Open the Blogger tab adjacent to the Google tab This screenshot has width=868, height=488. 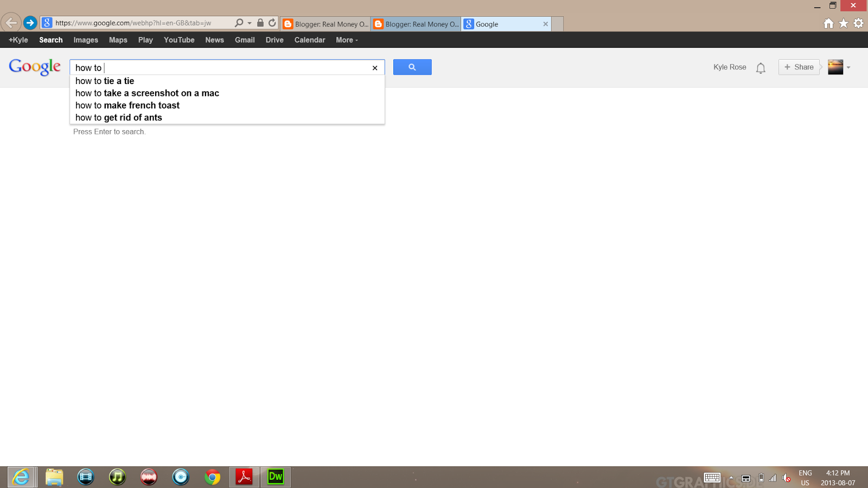point(416,24)
